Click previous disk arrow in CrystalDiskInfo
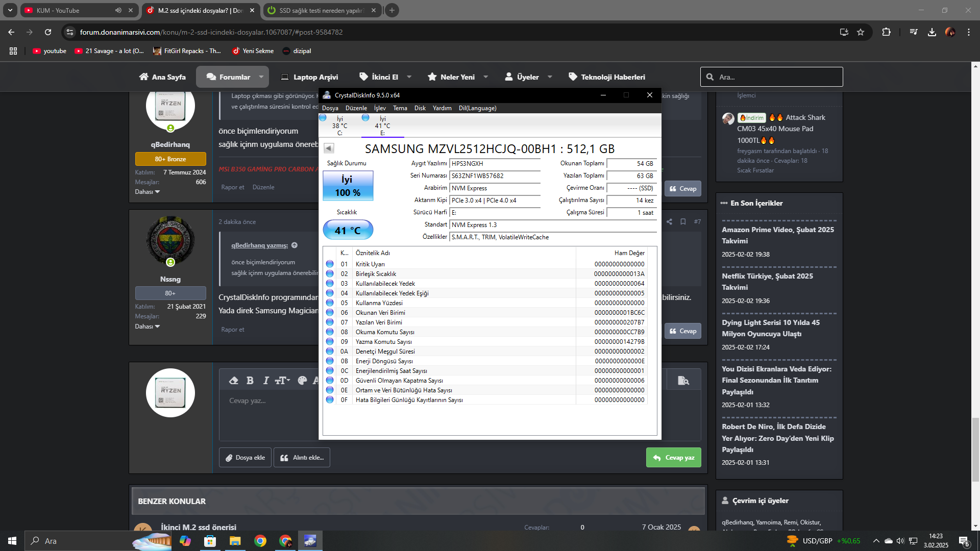 [x=329, y=148]
